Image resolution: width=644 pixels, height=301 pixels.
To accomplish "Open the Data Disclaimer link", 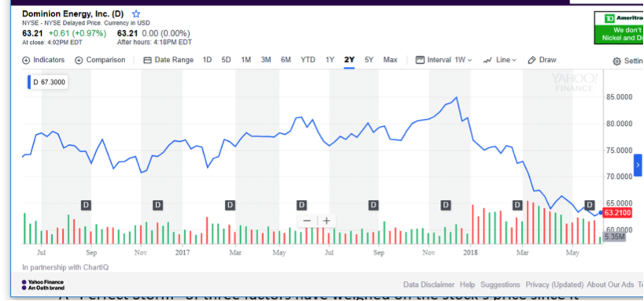I will [429, 284].
